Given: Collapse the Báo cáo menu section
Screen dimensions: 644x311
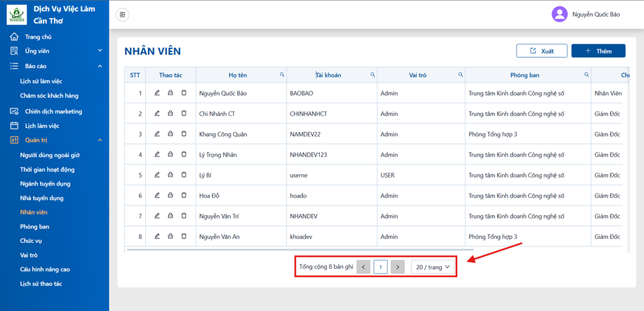Looking at the screenshot, I should click(100, 66).
